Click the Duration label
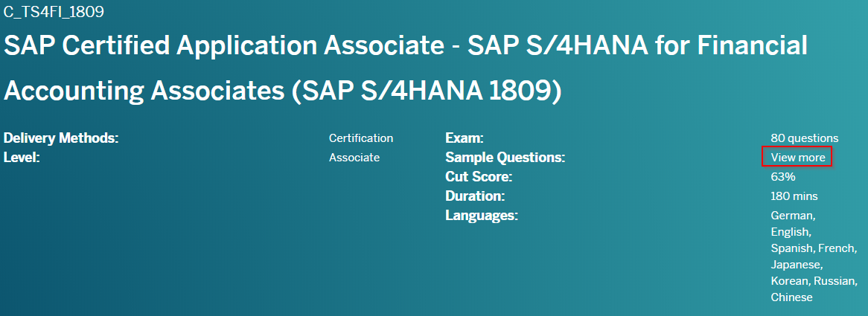The width and height of the screenshot is (868, 316). (475, 196)
